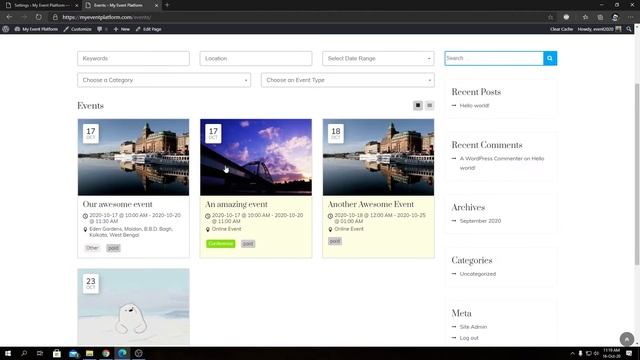The width and height of the screenshot is (640, 360).
Task: Click Another Awesome Event thumbnail image
Action: 378,157
